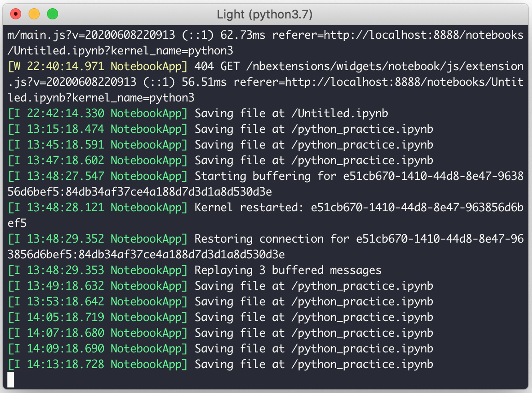Click the log timestamp '13:15:18.474'
Viewport: 532px width, 393px height.
tap(65, 129)
